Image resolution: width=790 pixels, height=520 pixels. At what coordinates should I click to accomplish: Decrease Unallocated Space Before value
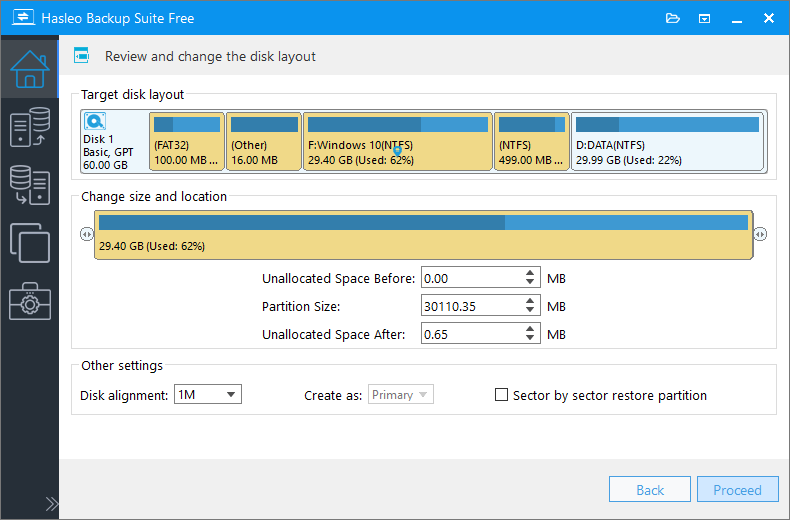(x=530, y=283)
